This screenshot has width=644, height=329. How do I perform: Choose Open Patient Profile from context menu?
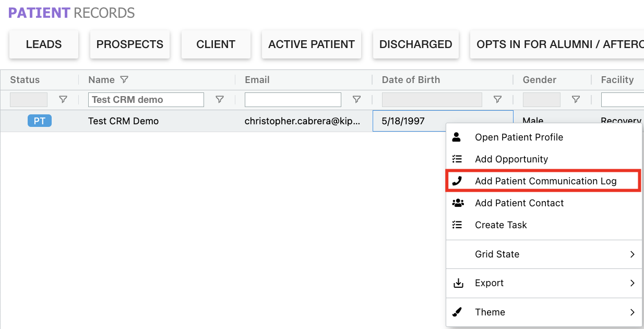coord(519,137)
